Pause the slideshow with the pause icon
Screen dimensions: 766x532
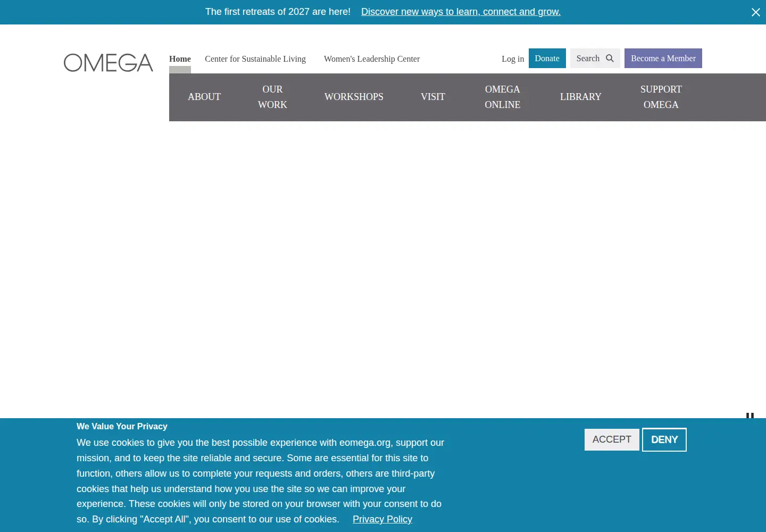click(750, 415)
